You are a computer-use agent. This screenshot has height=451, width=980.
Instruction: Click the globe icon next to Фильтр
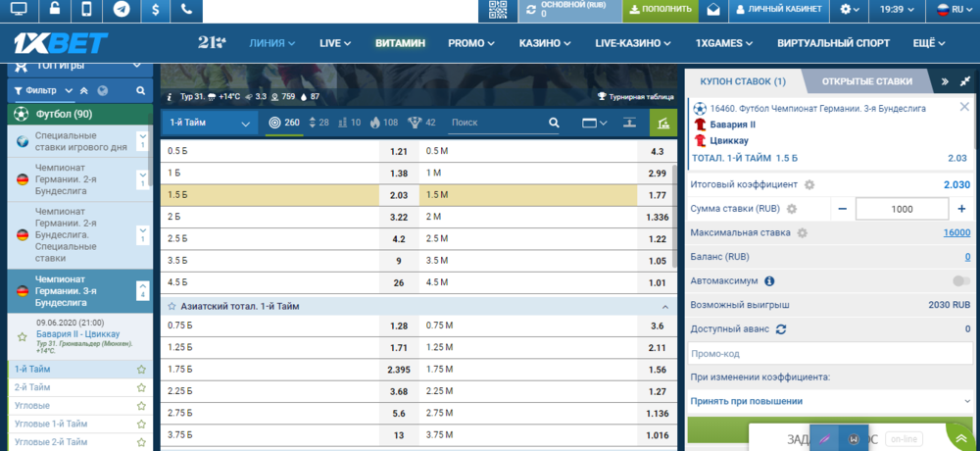[x=103, y=91]
